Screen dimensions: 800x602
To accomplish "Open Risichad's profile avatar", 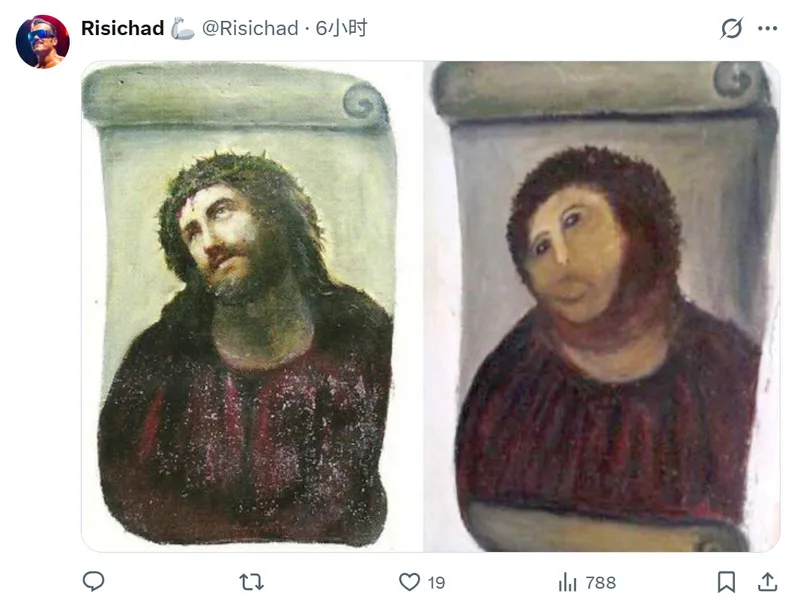I will (x=41, y=29).
